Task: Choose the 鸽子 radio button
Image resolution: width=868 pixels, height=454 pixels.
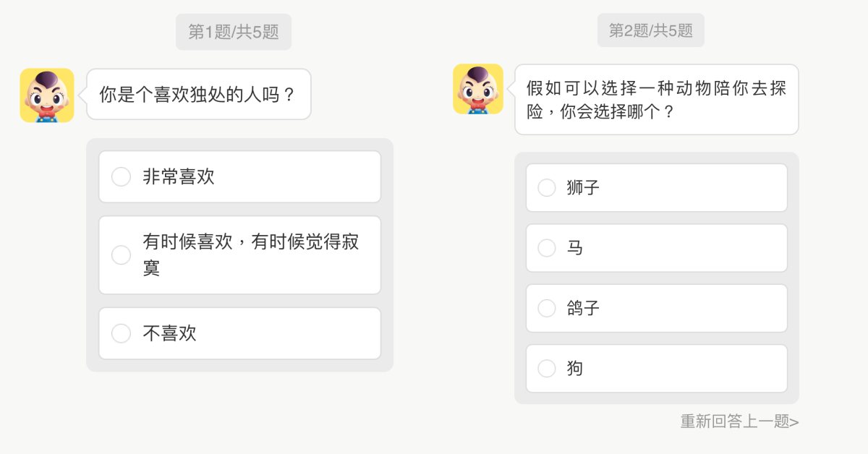Action: [547, 309]
